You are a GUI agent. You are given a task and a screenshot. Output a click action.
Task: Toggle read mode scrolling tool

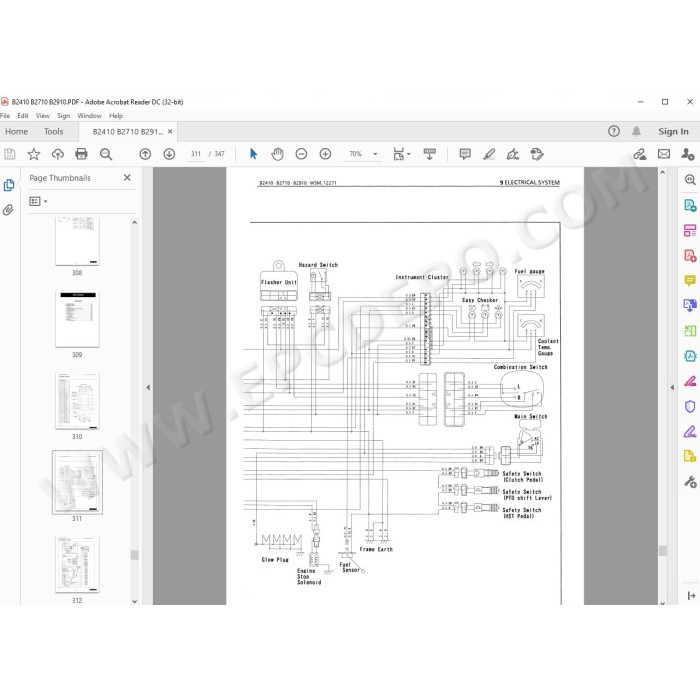429,154
